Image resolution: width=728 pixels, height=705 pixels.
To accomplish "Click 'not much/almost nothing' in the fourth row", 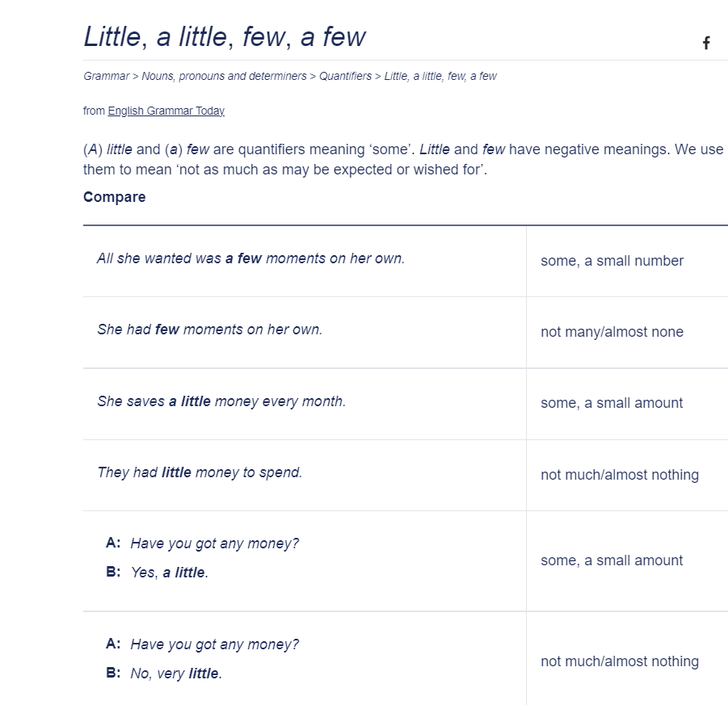I will [x=620, y=475].
